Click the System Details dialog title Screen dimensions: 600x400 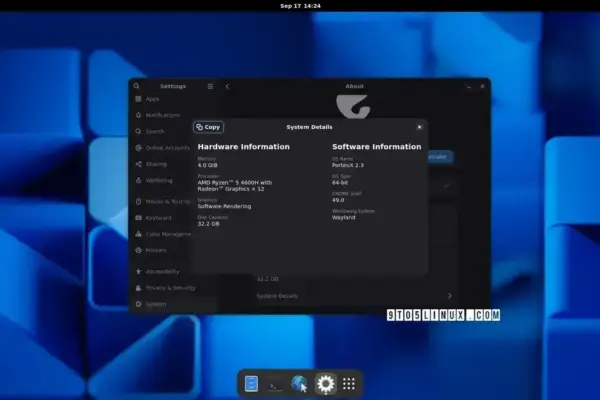tap(309, 127)
